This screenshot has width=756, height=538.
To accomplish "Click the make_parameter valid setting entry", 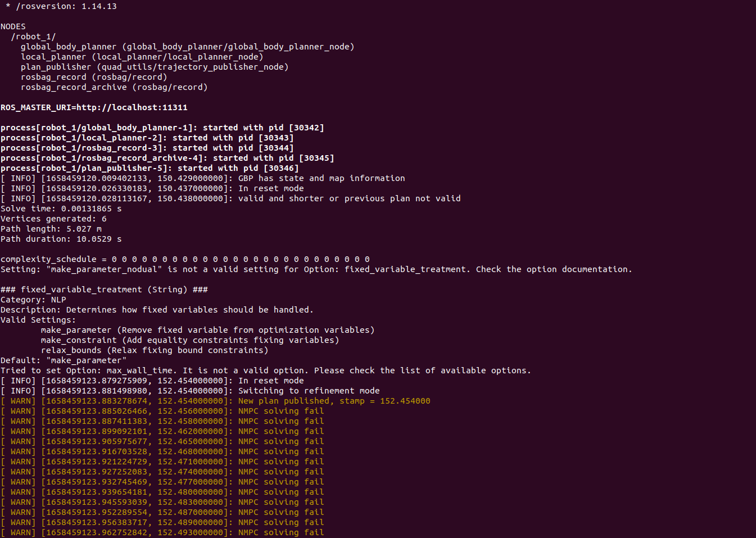I will [x=208, y=329].
